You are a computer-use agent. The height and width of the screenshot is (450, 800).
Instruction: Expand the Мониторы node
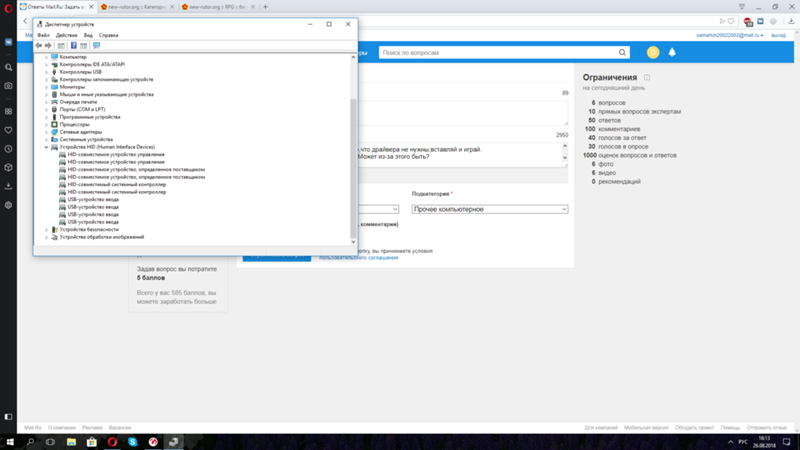(x=46, y=87)
